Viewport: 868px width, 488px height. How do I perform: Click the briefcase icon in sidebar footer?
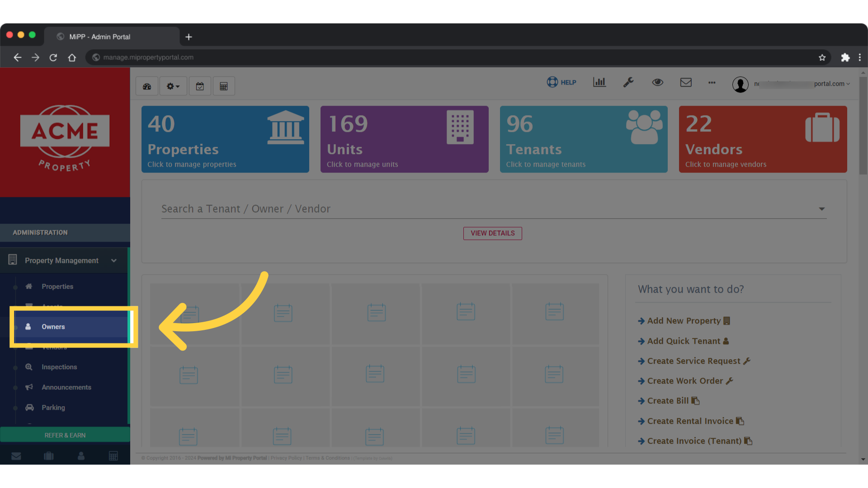pos(49,456)
